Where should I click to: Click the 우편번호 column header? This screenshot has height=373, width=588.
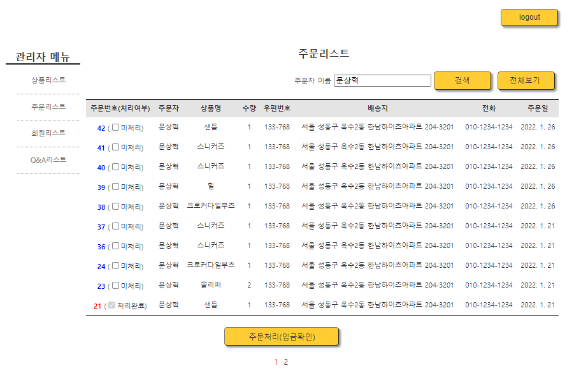tap(276, 108)
